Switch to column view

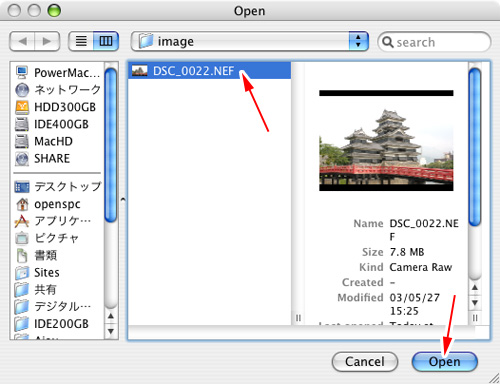pyautogui.click(x=106, y=41)
